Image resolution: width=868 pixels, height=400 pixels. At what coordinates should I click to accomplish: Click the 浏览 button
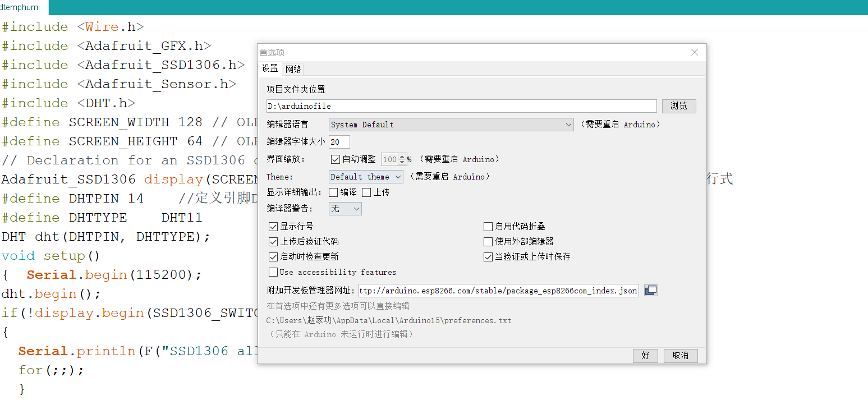click(679, 106)
